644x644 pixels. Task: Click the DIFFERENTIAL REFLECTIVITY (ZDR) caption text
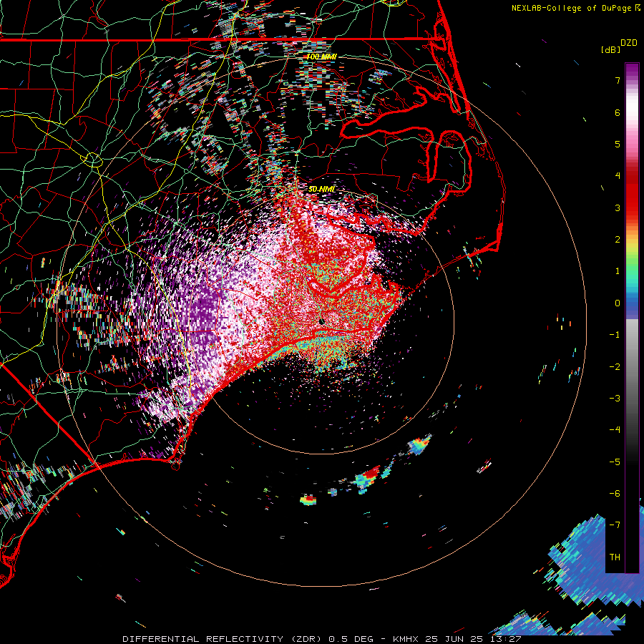point(223,639)
